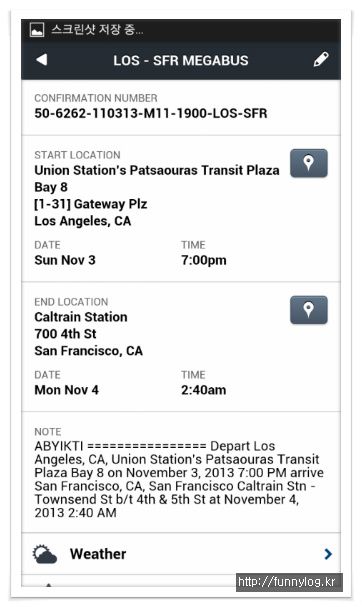Viewport: 362px width, 607px height.
Task: Select departure time 7:00pm
Action: 204,260
